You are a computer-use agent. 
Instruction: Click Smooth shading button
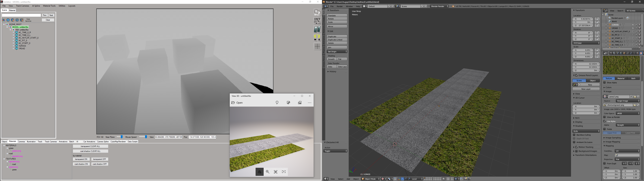(x=332, y=59)
